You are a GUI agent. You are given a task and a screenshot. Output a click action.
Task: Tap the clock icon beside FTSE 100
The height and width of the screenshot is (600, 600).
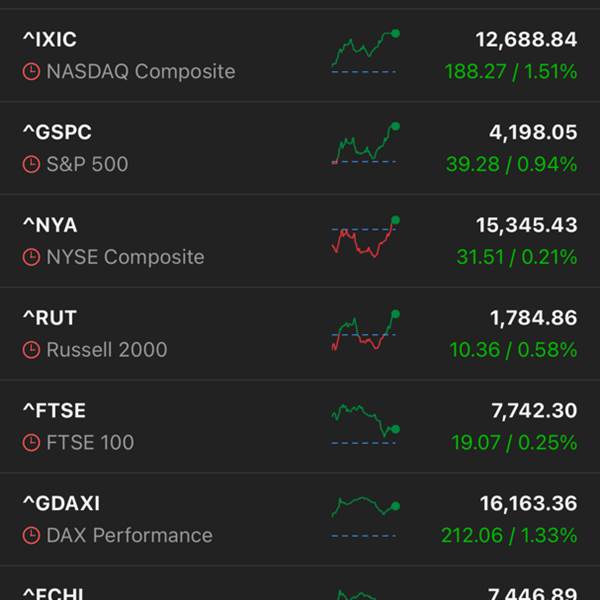[31, 443]
